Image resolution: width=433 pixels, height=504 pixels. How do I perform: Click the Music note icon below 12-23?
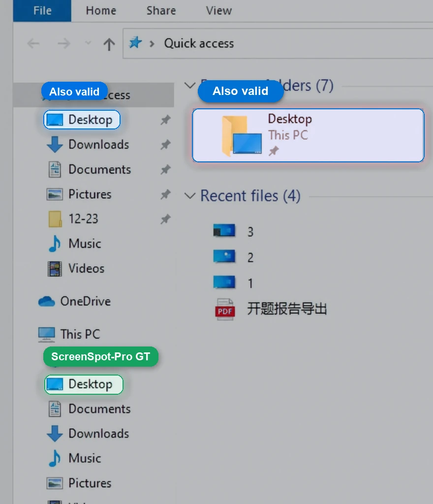[x=55, y=244]
